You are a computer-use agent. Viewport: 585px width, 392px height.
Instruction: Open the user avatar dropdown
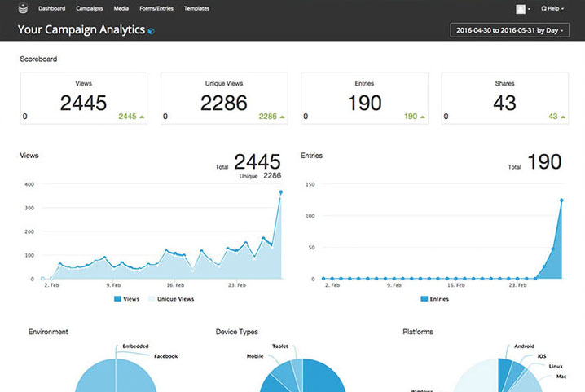click(x=523, y=9)
